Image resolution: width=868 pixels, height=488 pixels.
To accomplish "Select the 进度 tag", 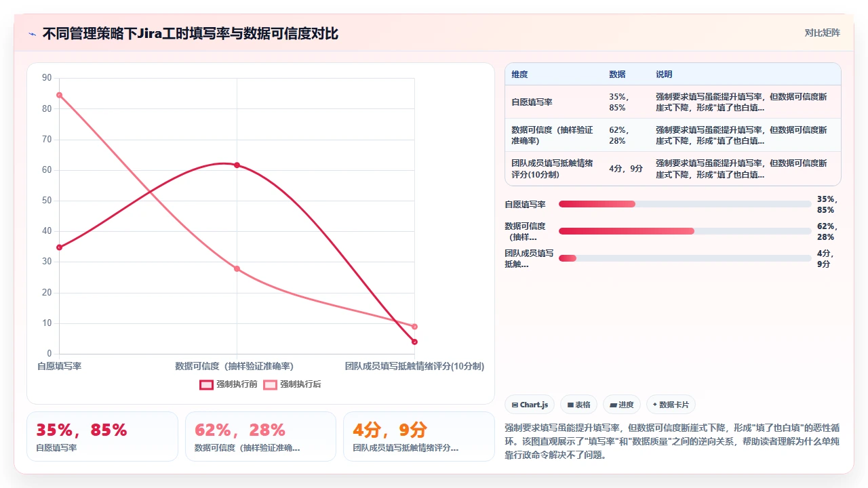I will (x=622, y=405).
